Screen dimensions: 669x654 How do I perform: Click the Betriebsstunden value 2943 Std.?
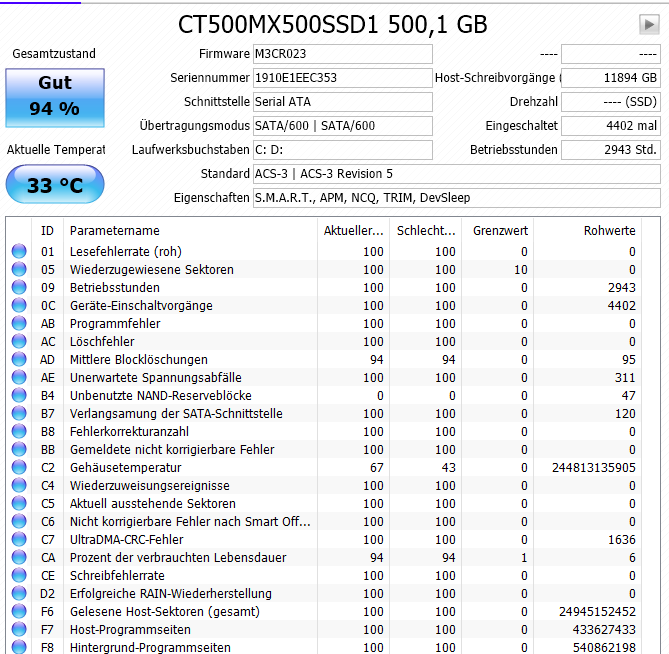coord(611,150)
